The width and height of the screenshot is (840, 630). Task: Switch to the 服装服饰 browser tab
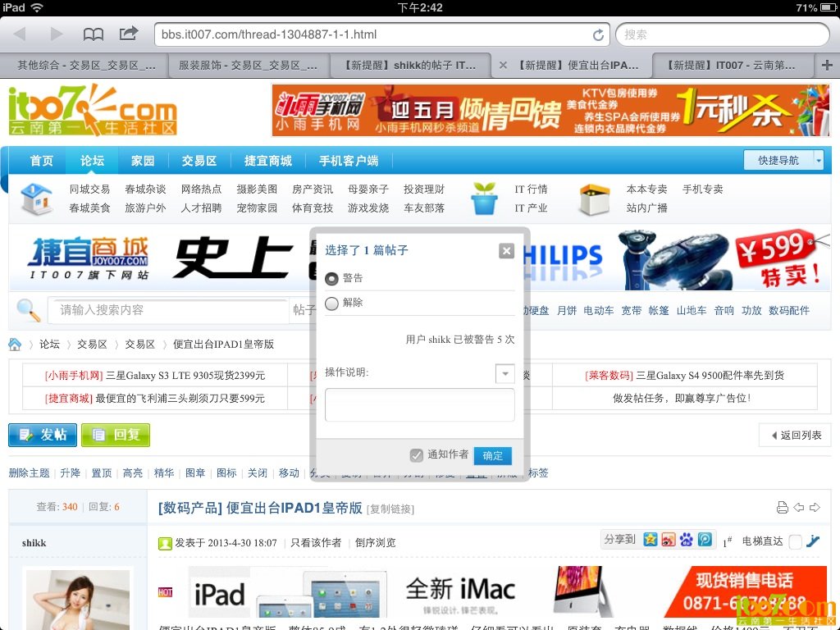coord(248,66)
